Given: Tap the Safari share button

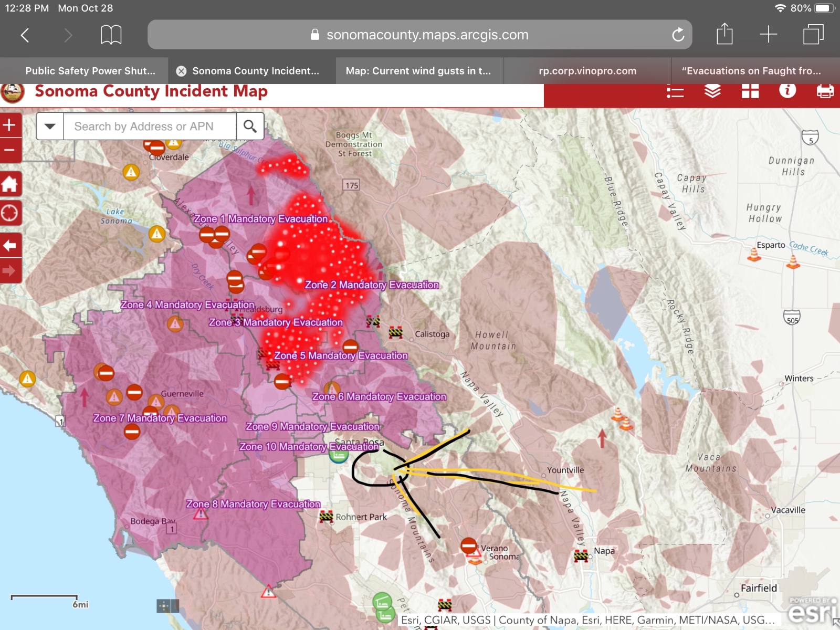Looking at the screenshot, I should click(724, 35).
